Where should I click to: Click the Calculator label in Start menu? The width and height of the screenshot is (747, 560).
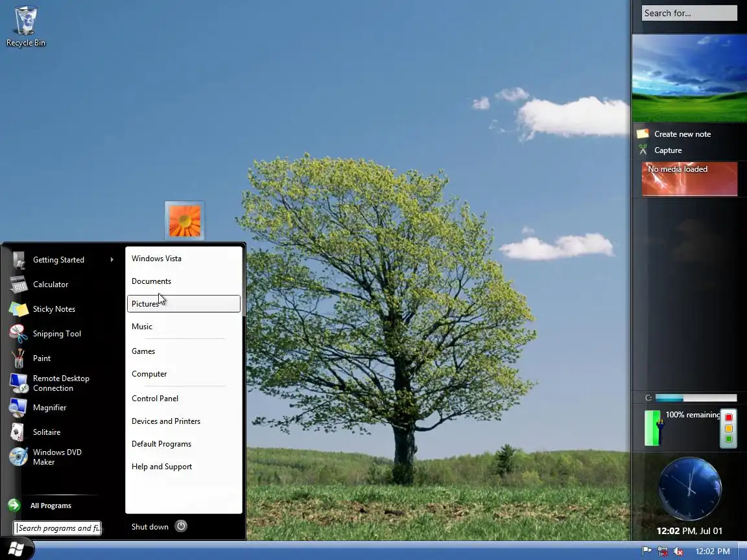(51, 285)
